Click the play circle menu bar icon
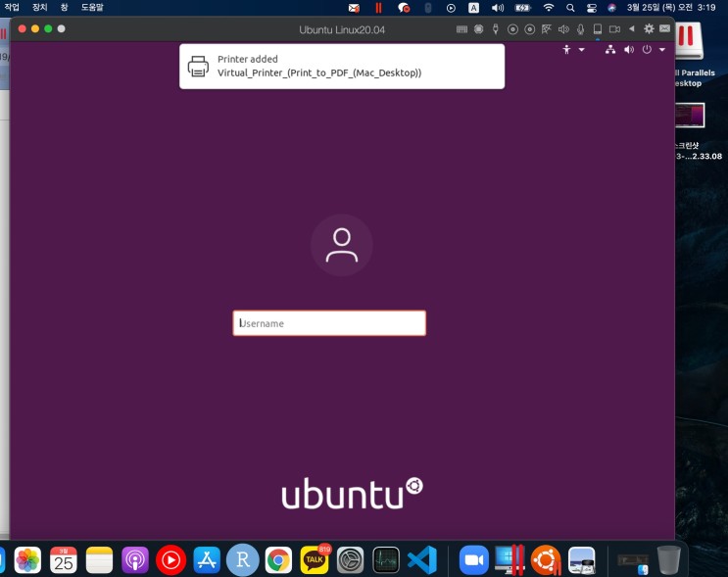This screenshot has width=728, height=577. [x=451, y=8]
